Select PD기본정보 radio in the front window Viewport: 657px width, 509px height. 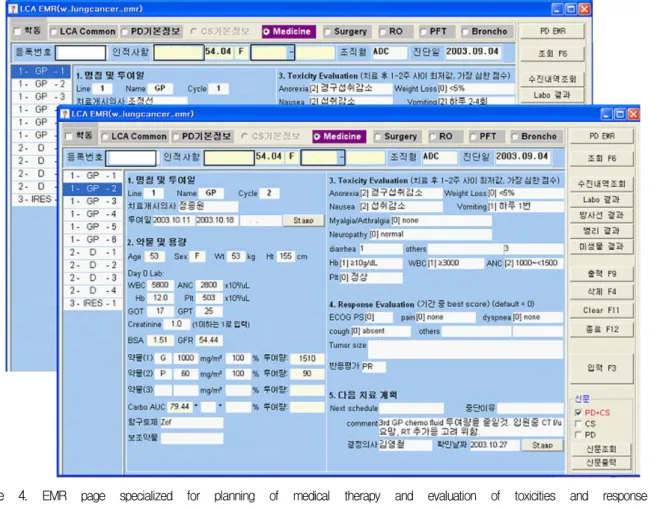coord(176,137)
